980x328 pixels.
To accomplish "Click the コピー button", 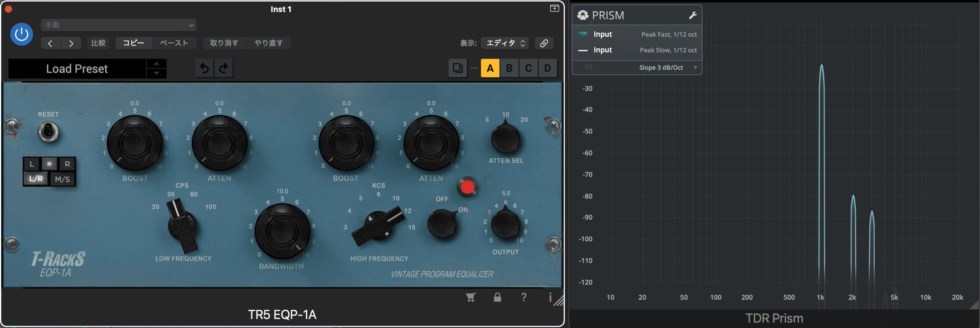I will pyautogui.click(x=134, y=43).
